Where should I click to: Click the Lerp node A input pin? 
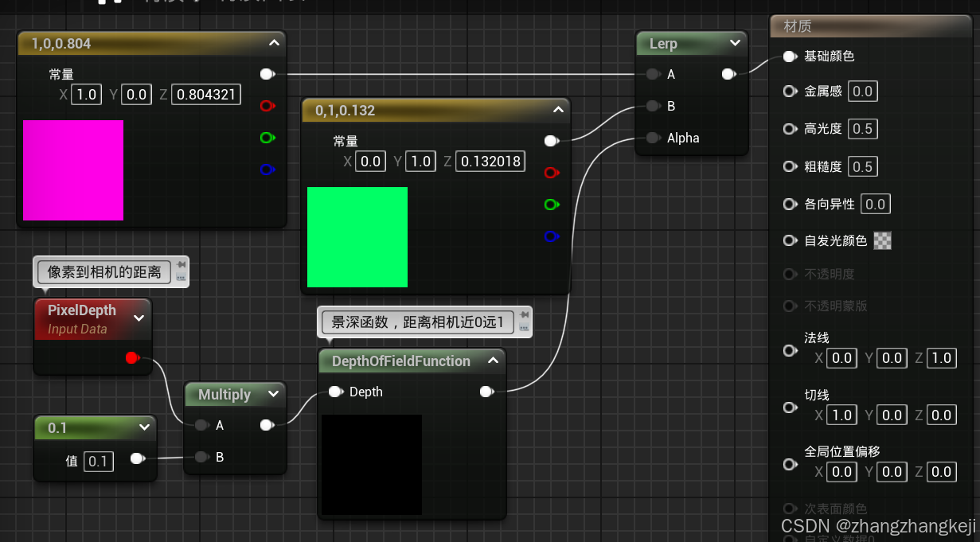coord(653,74)
